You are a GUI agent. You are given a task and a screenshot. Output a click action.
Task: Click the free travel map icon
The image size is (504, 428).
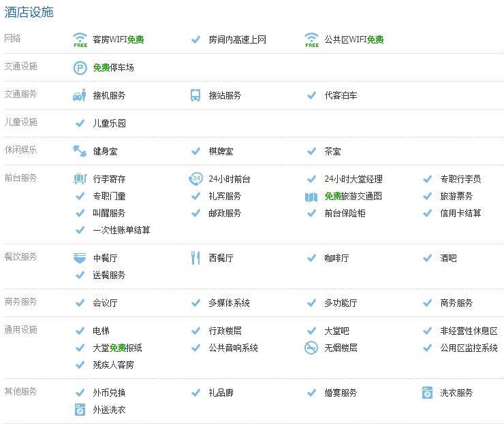pos(311,197)
